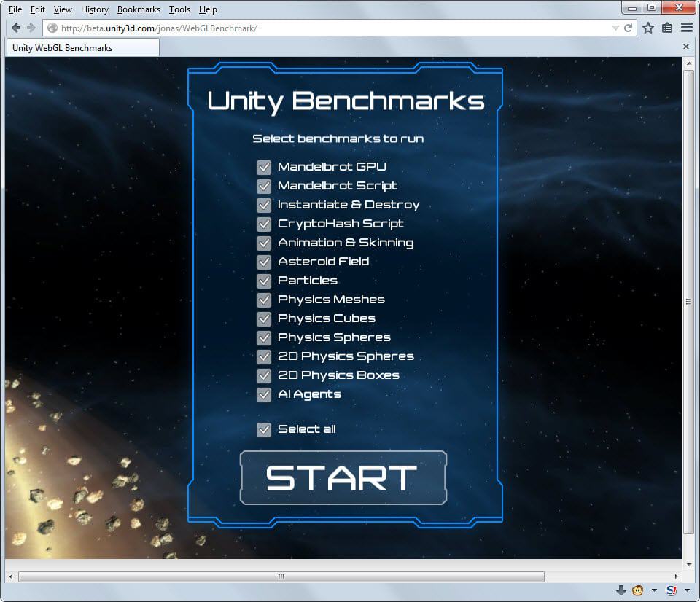Go back with the browser back arrow
This screenshot has height=602, width=700.
pos(15,28)
